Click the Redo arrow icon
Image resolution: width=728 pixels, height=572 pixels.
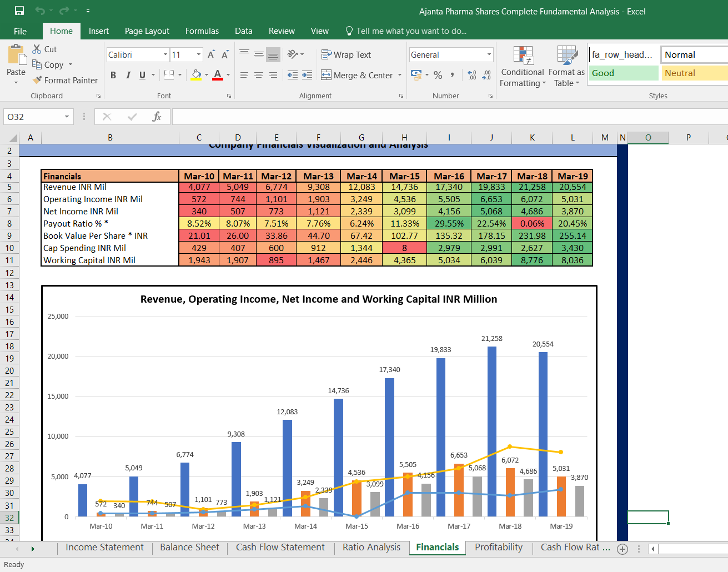pos(64,11)
